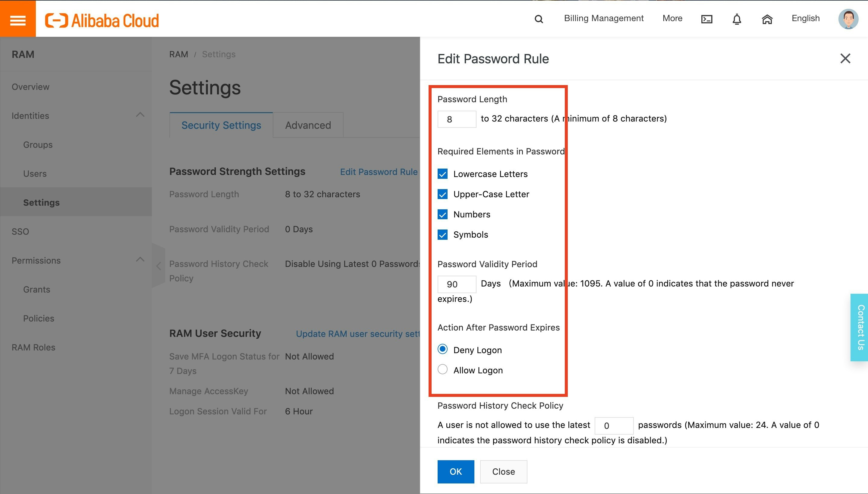Select Deny Logon radio option
868x494 pixels.
(x=442, y=349)
